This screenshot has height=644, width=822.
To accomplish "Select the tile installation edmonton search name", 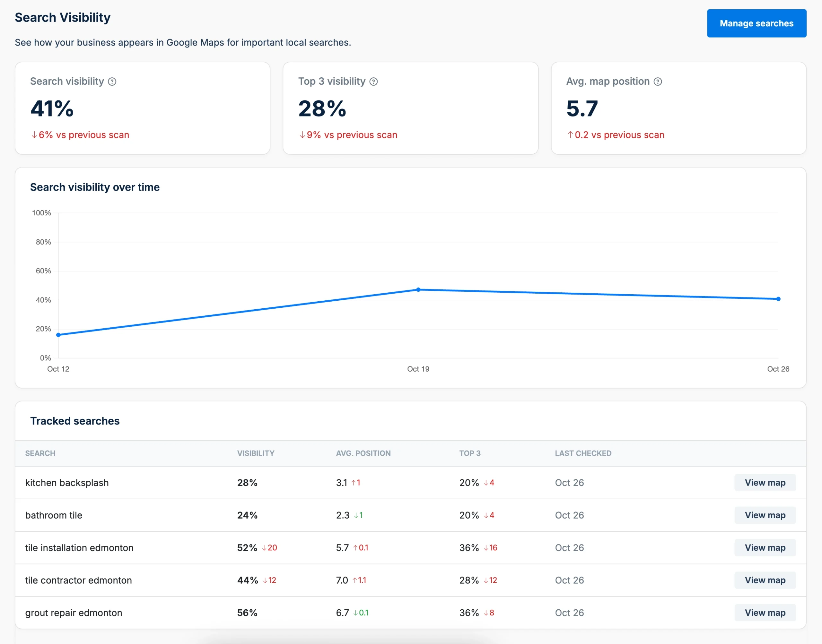I will (x=79, y=547).
